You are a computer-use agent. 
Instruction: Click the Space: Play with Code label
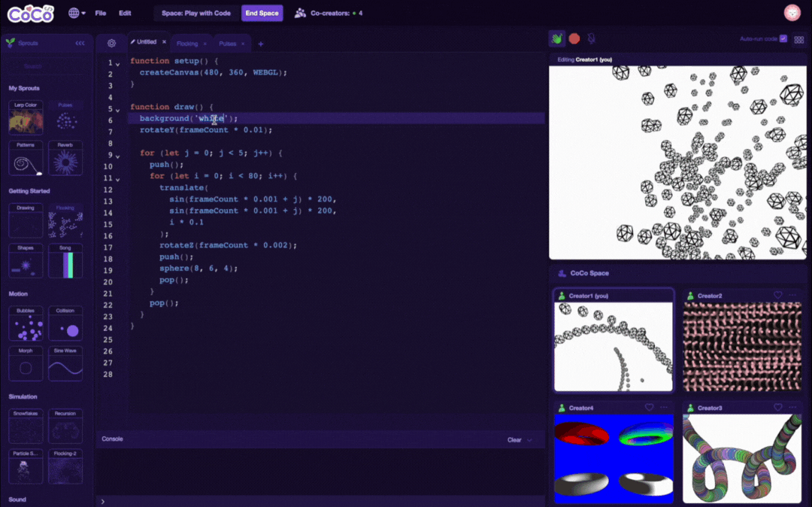coord(195,13)
